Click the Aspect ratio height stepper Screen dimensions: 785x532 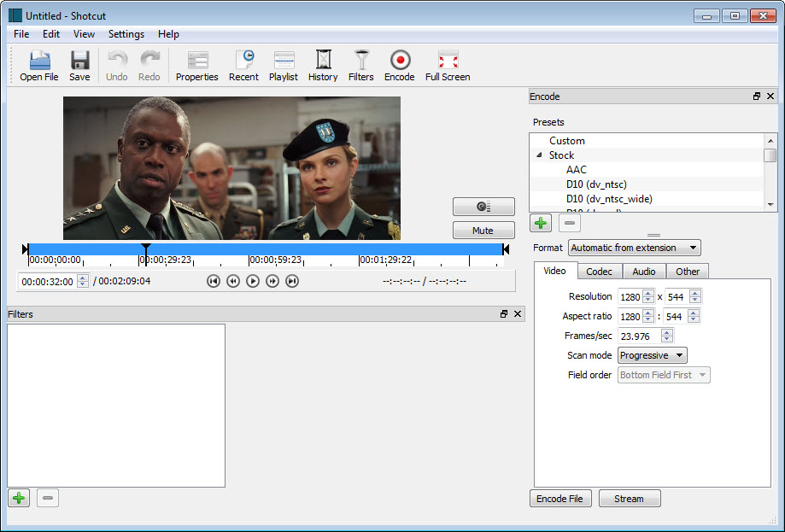694,316
